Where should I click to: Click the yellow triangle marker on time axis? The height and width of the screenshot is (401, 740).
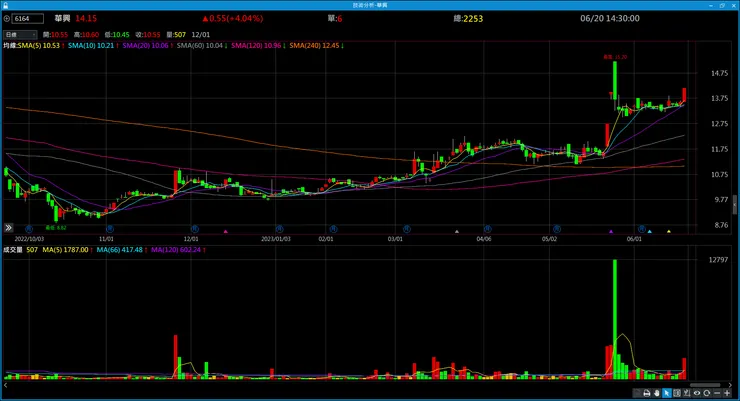click(669, 231)
